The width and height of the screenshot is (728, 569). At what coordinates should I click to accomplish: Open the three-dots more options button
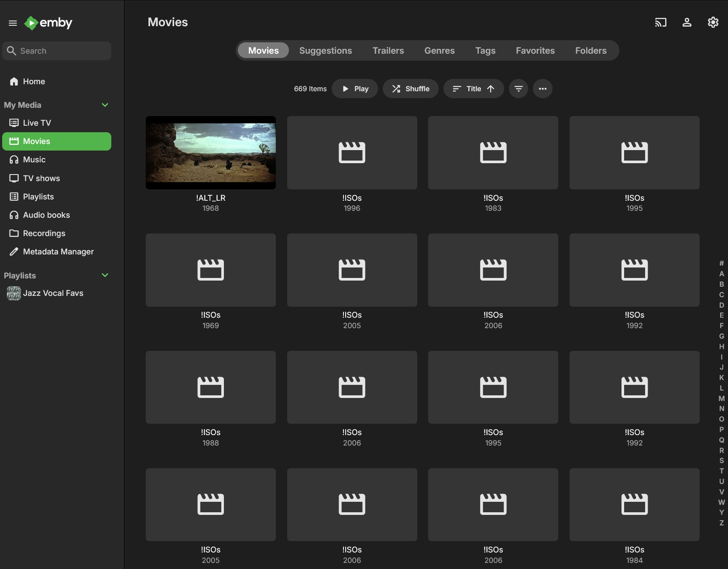click(x=543, y=89)
